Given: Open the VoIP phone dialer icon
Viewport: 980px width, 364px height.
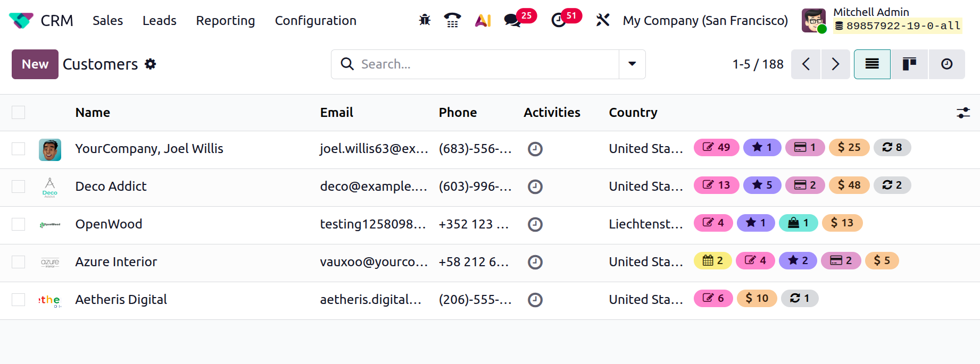Looking at the screenshot, I should pos(452,20).
